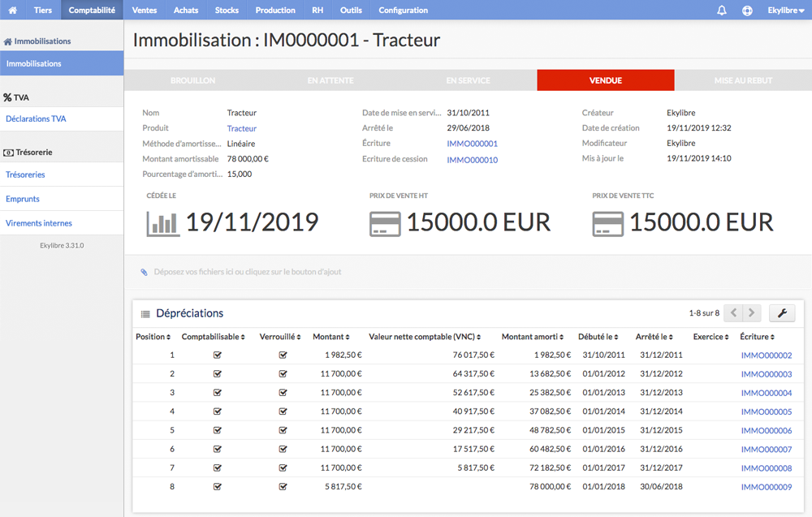812x517 pixels.
Task: Sort table by Débuté le column
Action: (x=598, y=336)
